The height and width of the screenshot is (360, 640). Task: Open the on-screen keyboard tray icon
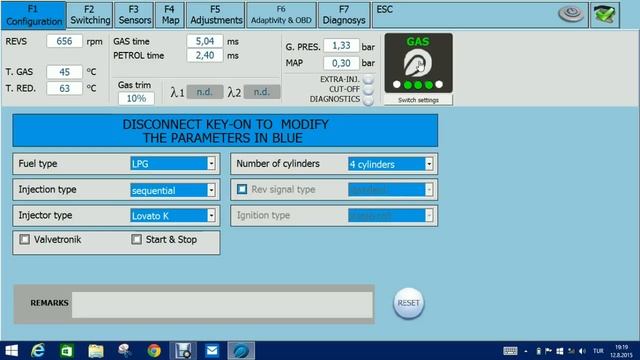(x=510, y=351)
